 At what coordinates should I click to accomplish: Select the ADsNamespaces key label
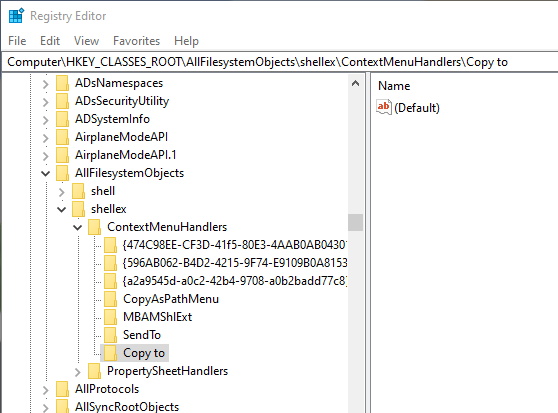click(x=119, y=83)
